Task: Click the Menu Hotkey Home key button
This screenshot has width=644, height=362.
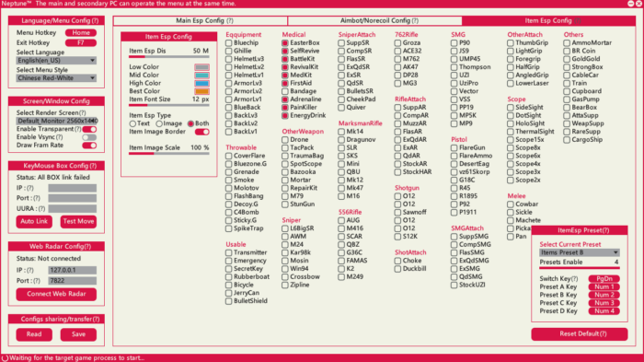Action: pos(81,32)
